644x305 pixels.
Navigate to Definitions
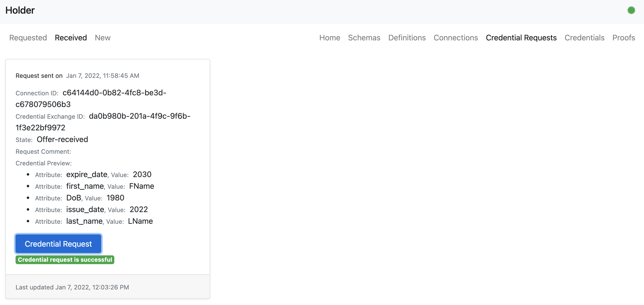coord(407,38)
